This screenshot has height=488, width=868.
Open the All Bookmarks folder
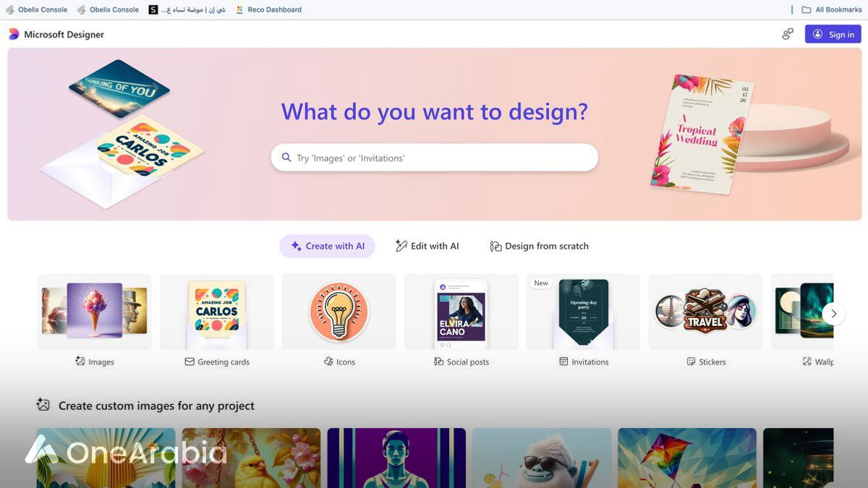pyautogui.click(x=831, y=9)
